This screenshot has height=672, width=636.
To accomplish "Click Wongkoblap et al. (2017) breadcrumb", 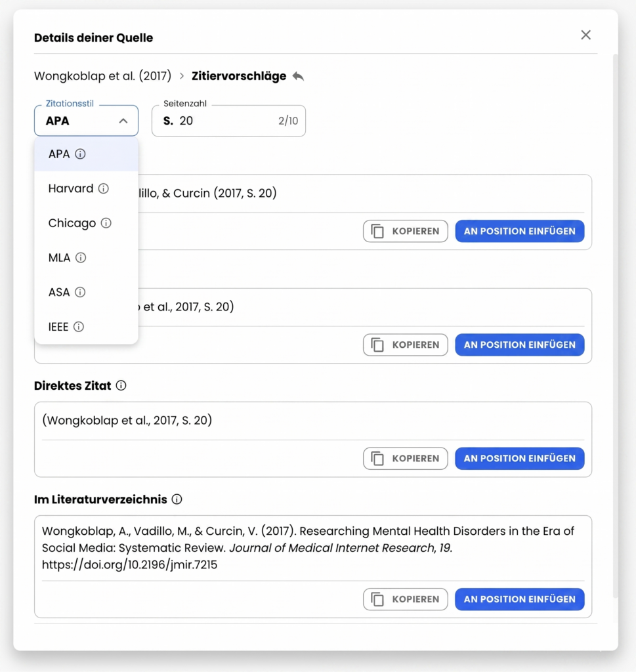I will click(x=103, y=76).
